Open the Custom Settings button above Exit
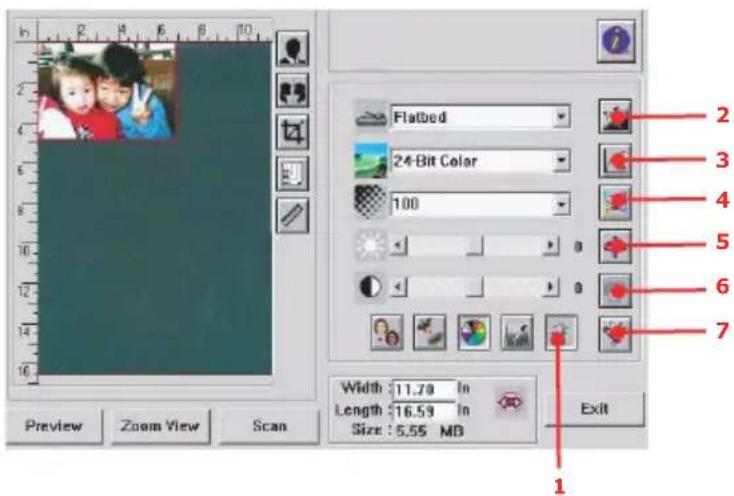 point(615,334)
